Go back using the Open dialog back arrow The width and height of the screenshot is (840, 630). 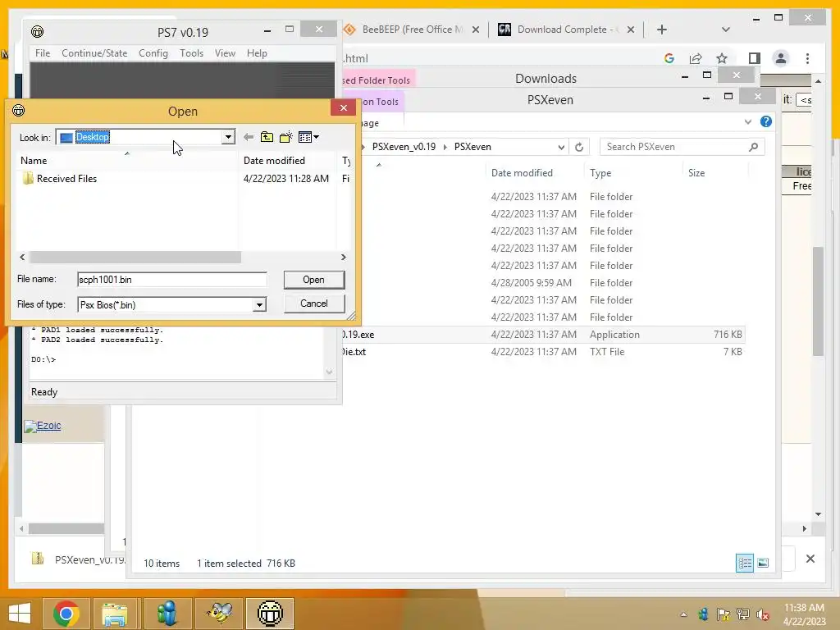click(248, 137)
